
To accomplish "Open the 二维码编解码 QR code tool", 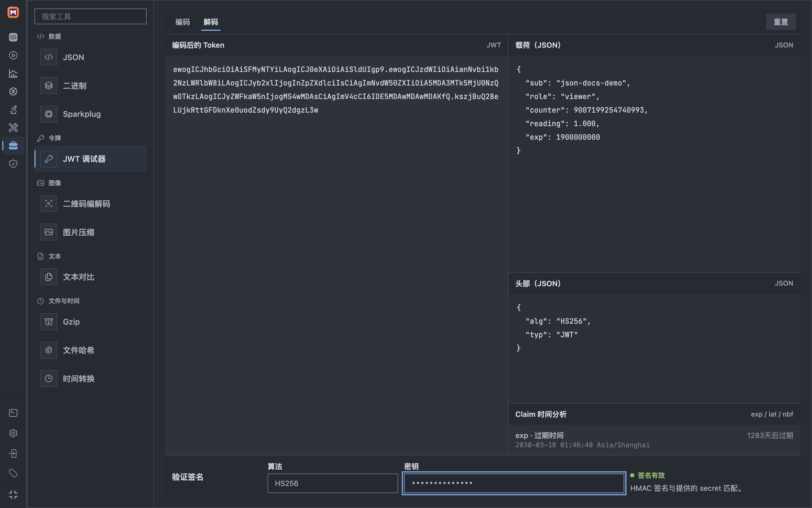I will click(x=91, y=203).
